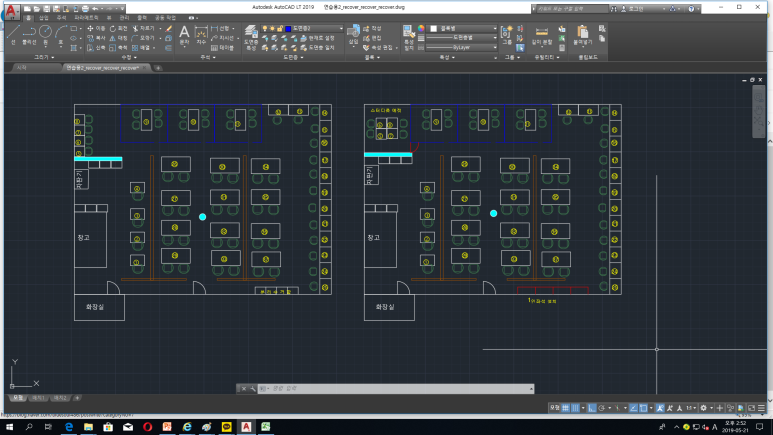Choose the Move (이동) tool

[96, 29]
